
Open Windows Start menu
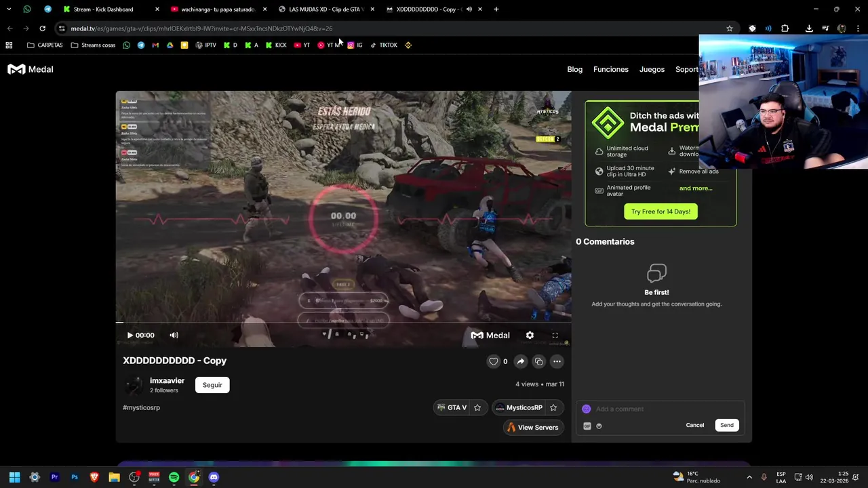pyautogui.click(x=14, y=477)
